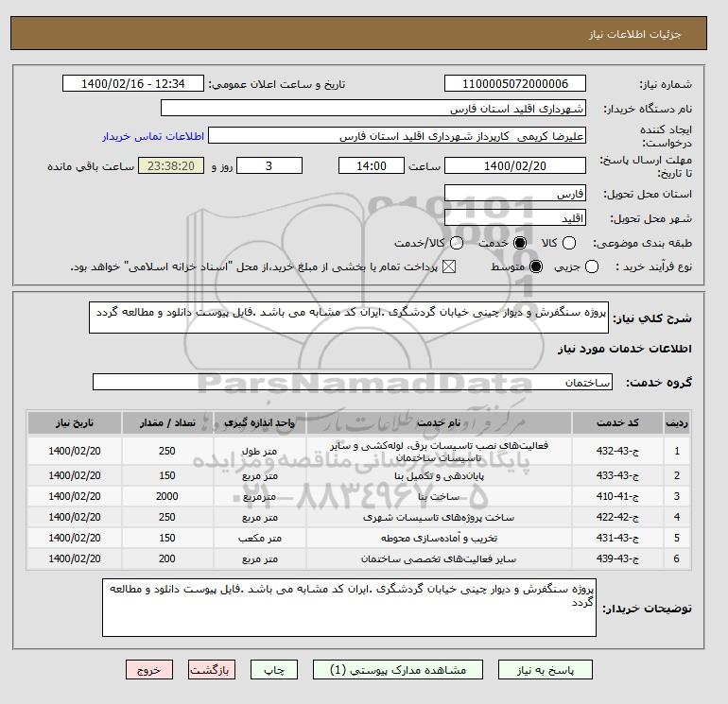
Task: Click the نام خدمت column header
Action: [x=439, y=422]
